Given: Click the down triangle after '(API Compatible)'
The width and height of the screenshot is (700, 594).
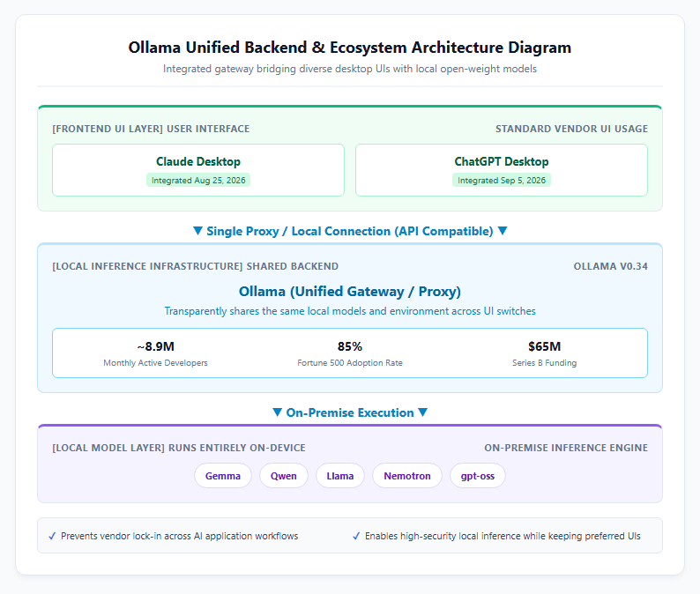Looking at the screenshot, I should 503,231.
